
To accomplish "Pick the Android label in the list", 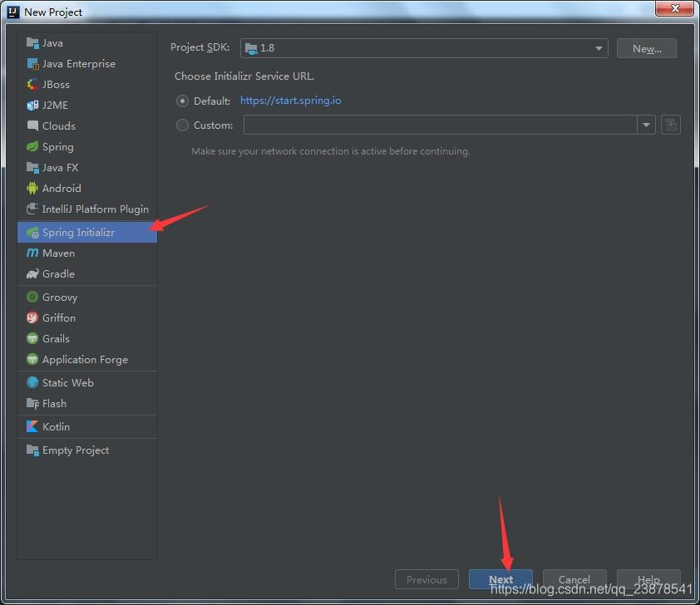I will tap(62, 189).
